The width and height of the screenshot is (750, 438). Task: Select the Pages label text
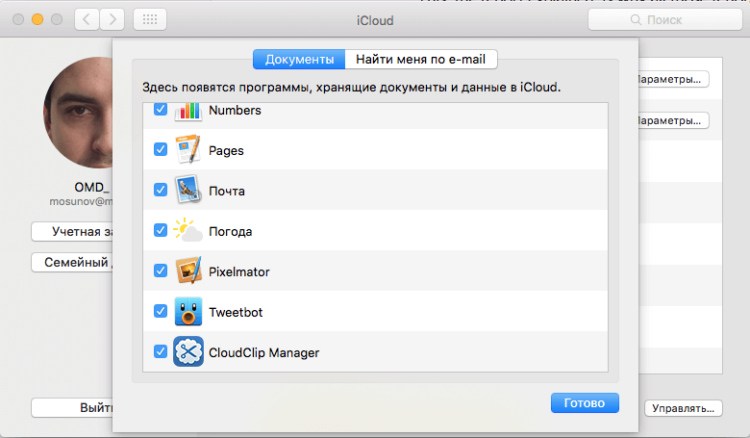(226, 151)
